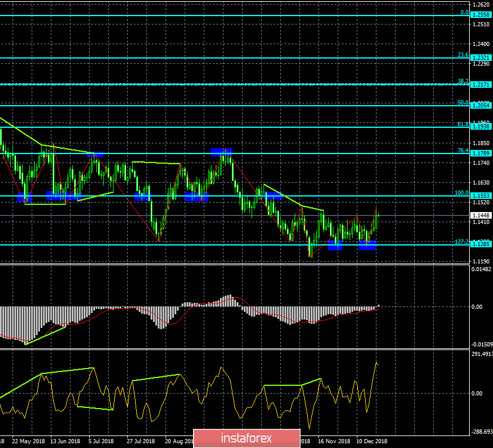Click the 22 May 2018 date marker
Viewport: 493px width, 448px height.
tap(29, 441)
